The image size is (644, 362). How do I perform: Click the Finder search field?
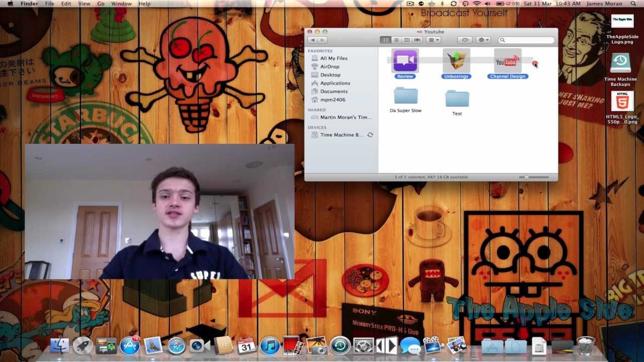click(526, 40)
